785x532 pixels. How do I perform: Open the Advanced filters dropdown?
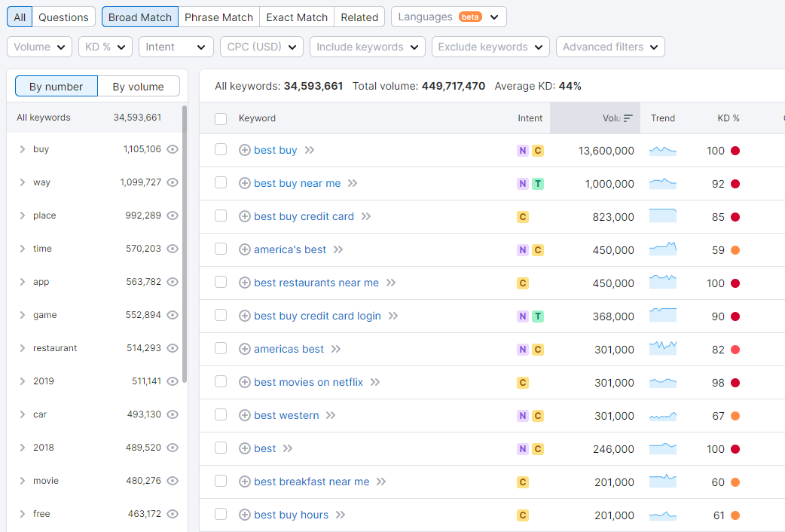pyautogui.click(x=610, y=47)
